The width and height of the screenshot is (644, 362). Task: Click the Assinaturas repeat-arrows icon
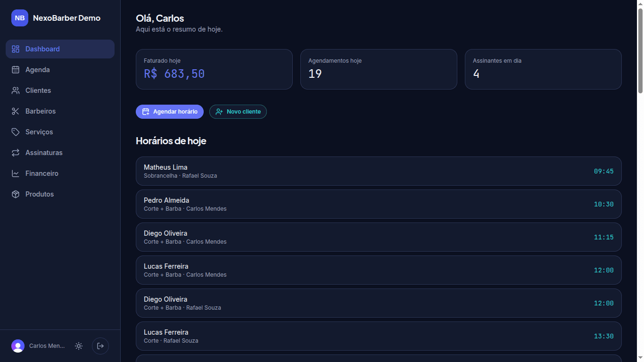point(16,153)
